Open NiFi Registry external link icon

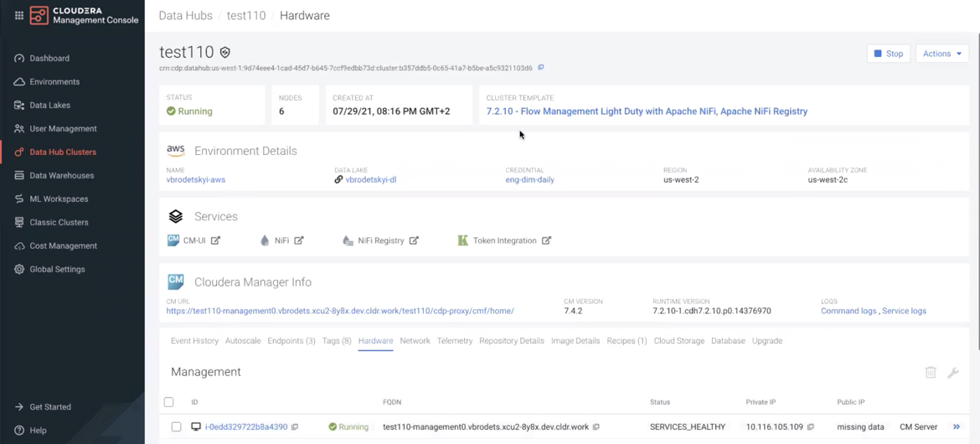tap(414, 240)
